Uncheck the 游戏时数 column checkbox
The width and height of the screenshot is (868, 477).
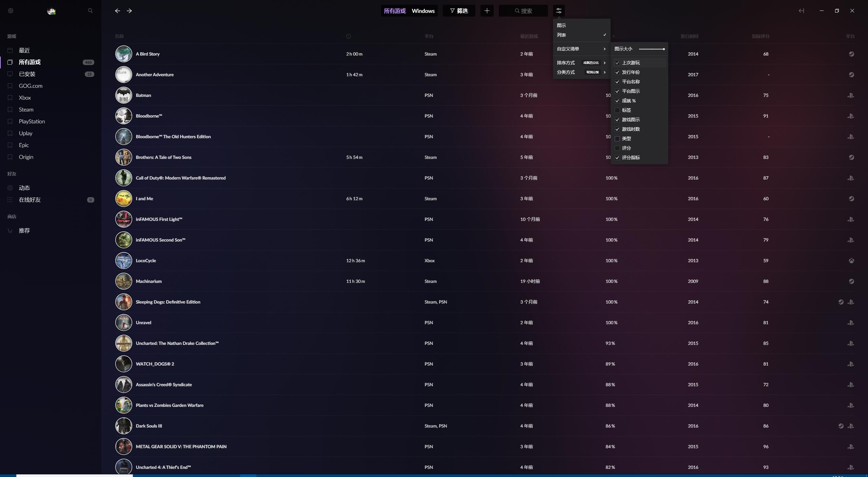point(617,129)
